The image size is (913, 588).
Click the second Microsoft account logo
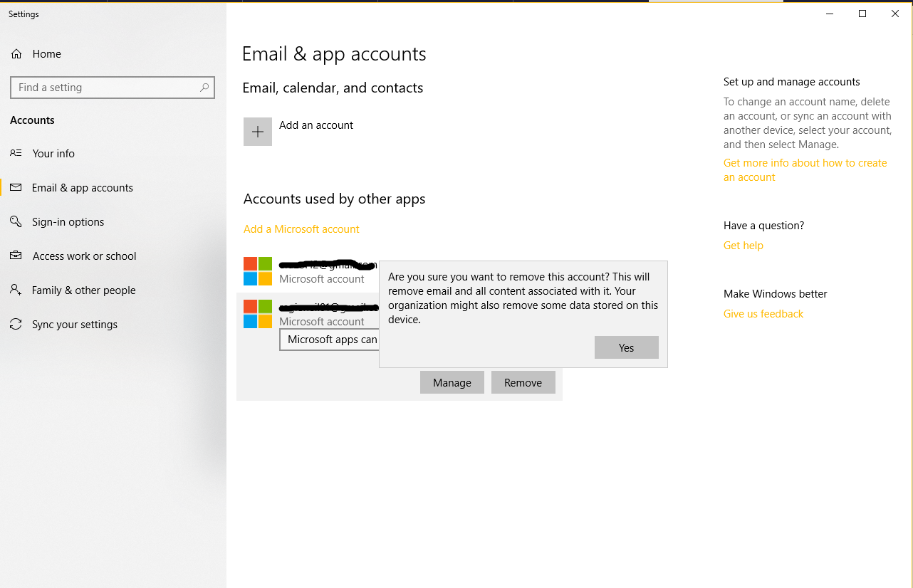pyautogui.click(x=258, y=314)
